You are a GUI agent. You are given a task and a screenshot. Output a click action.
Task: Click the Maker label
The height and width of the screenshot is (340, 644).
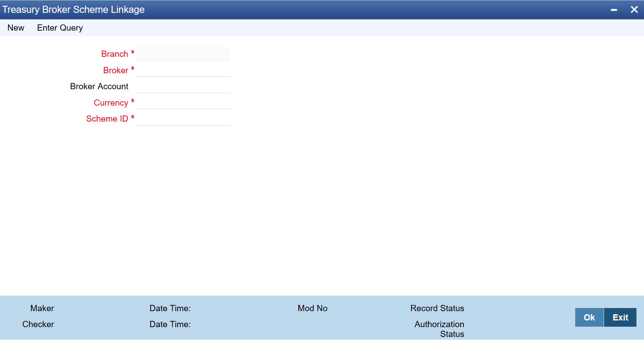pyautogui.click(x=42, y=308)
